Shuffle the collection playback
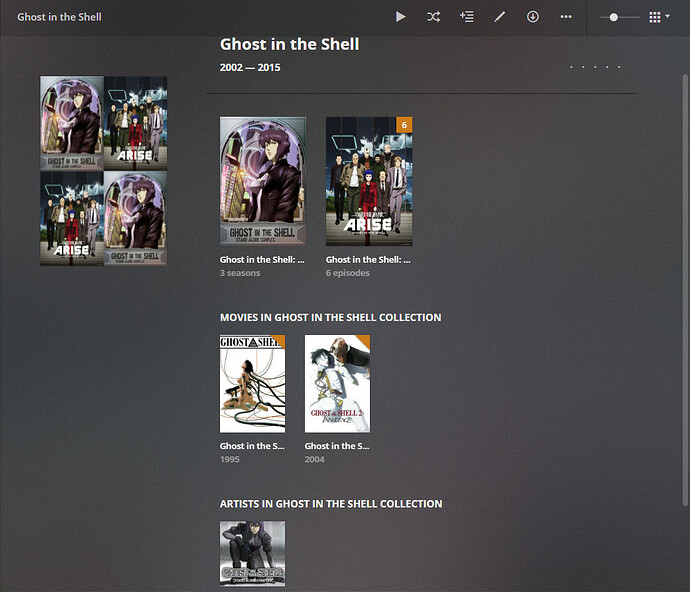The height and width of the screenshot is (592, 690). [x=433, y=17]
